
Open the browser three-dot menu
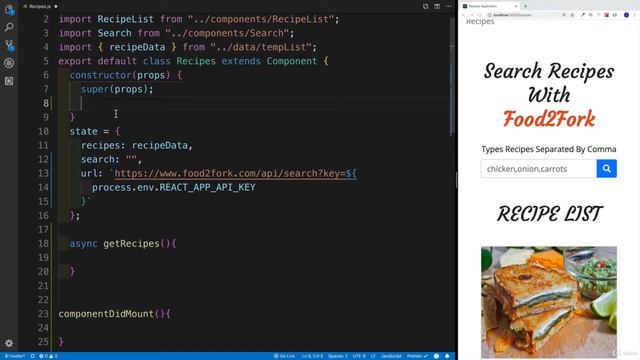click(x=635, y=15)
